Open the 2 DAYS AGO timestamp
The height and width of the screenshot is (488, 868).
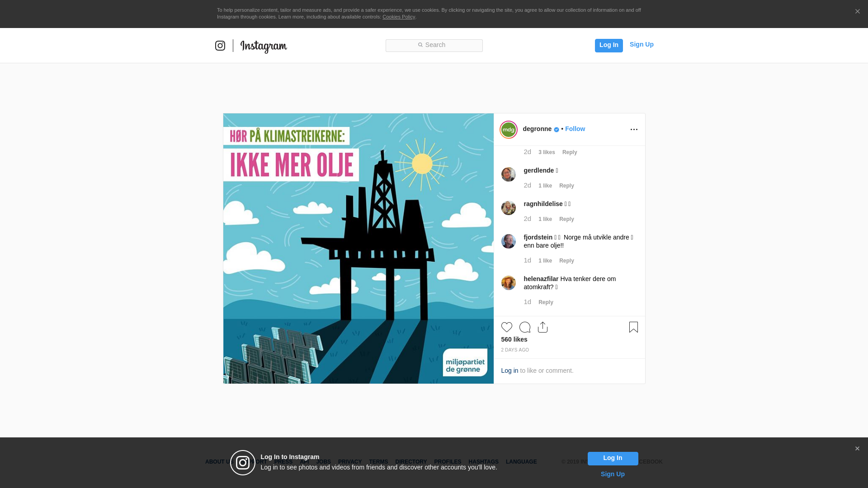click(515, 350)
